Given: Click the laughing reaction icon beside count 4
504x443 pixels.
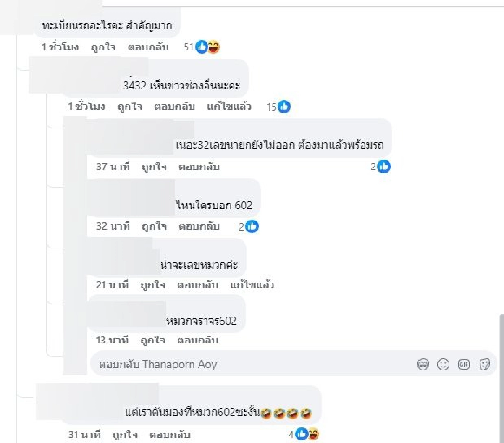Looking at the screenshot, I should click(313, 434).
